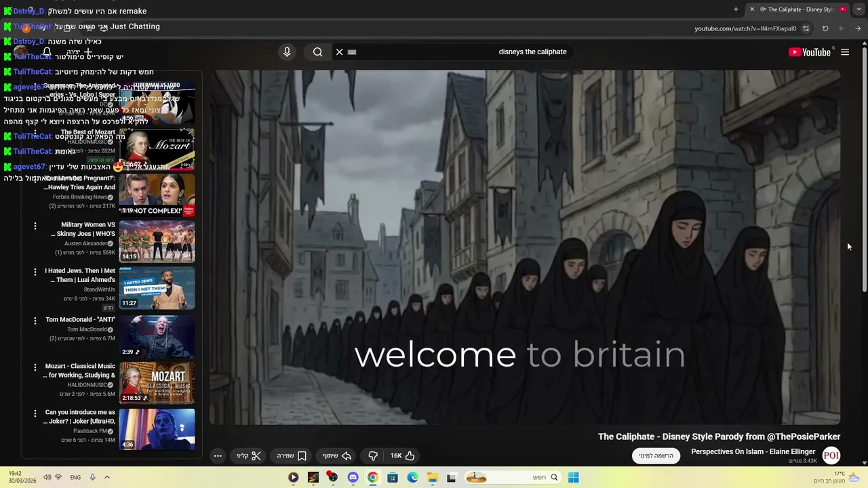Open site settings icon in address bar
868x488 pixels.
pos(806,28)
